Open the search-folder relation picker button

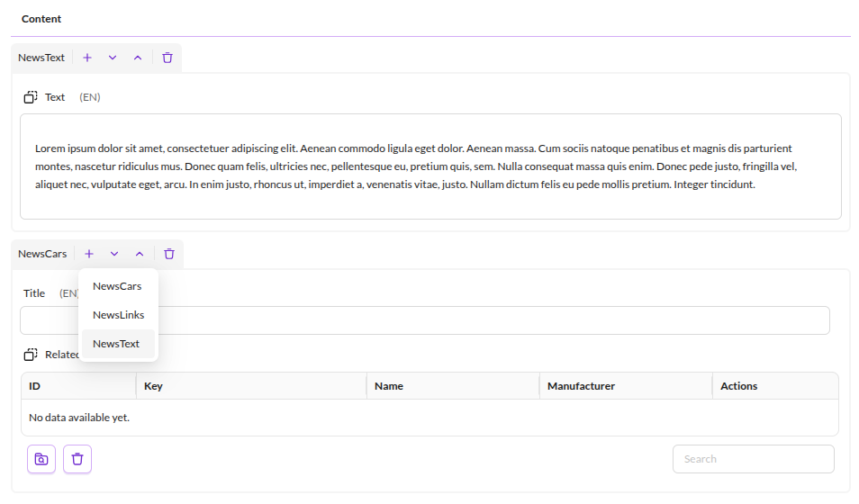(41, 459)
